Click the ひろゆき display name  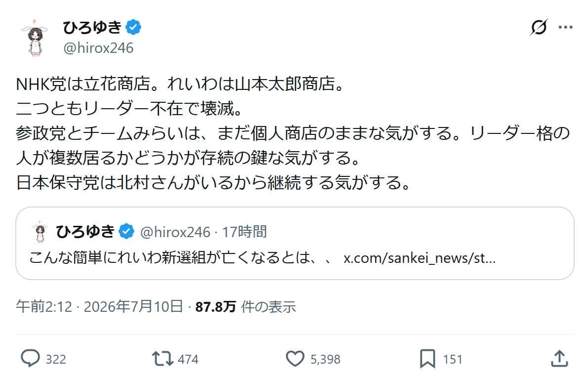point(92,27)
